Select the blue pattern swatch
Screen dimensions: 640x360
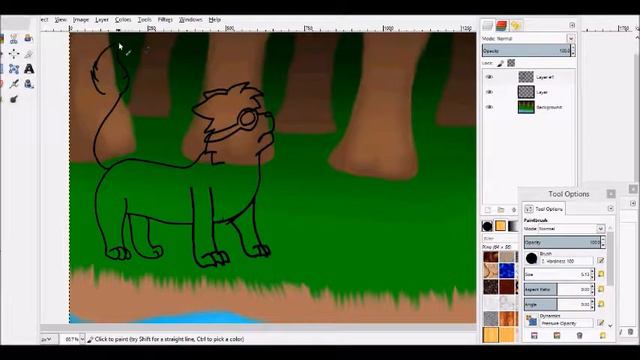click(507, 271)
